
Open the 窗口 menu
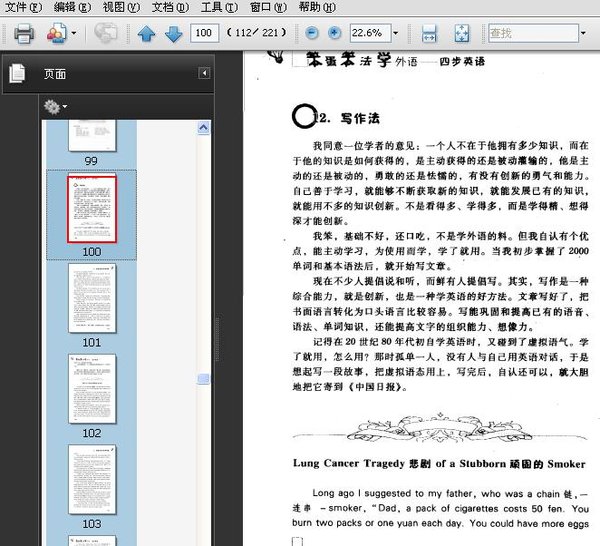(x=268, y=7)
